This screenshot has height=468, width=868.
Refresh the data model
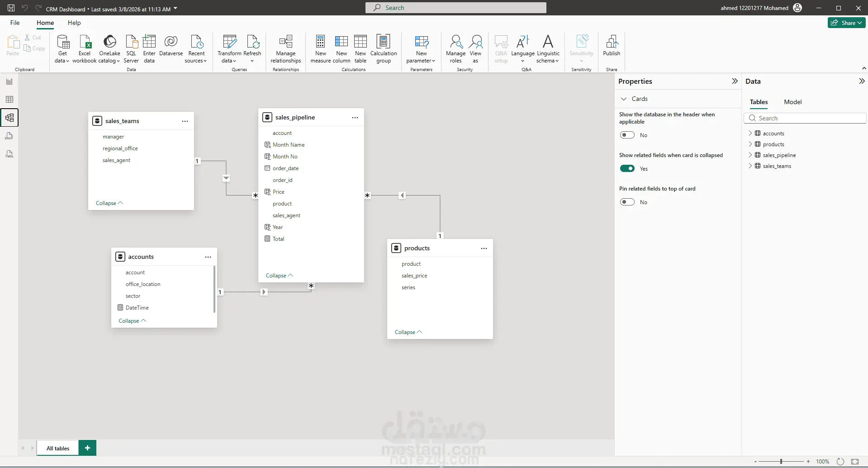coord(252,49)
